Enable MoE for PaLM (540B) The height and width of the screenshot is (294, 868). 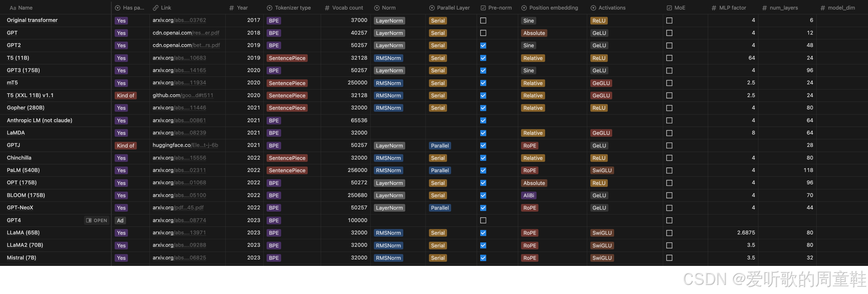[x=669, y=170]
